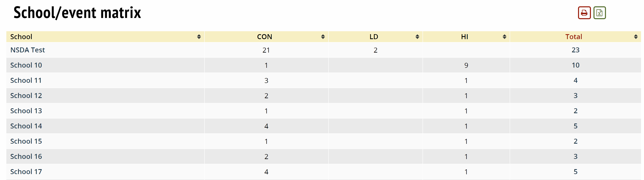Image resolution: width=644 pixels, height=180 pixels.
Task: Click on School 14 name
Action: point(26,126)
